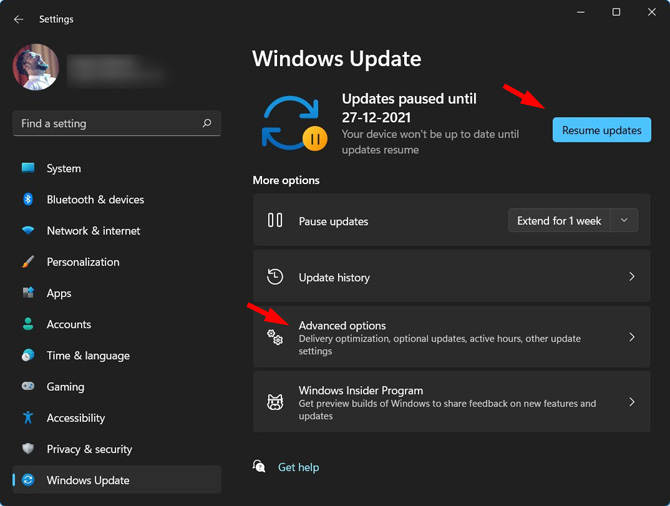Click Updates paused until 27-12-2021 text

[x=409, y=108]
